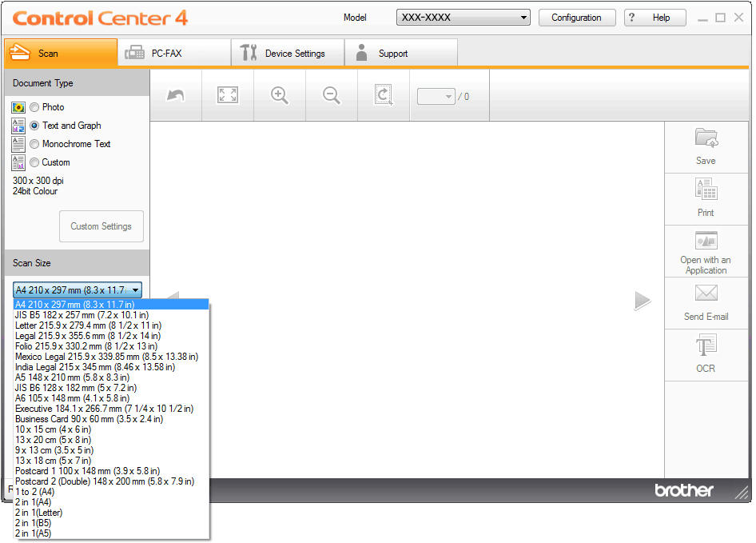The height and width of the screenshot is (543, 756).
Task: Choose A6 105 x 148 mm option
Action: click(x=111, y=398)
